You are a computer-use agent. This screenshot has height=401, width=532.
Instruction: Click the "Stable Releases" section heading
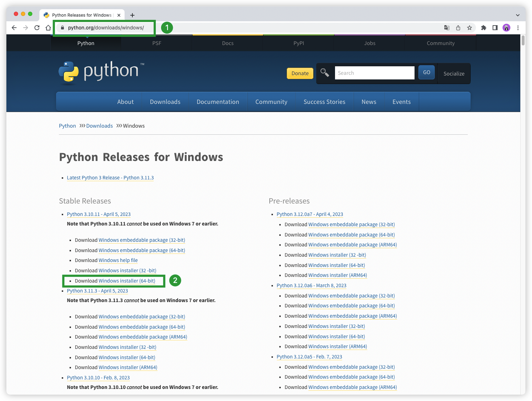click(x=85, y=201)
